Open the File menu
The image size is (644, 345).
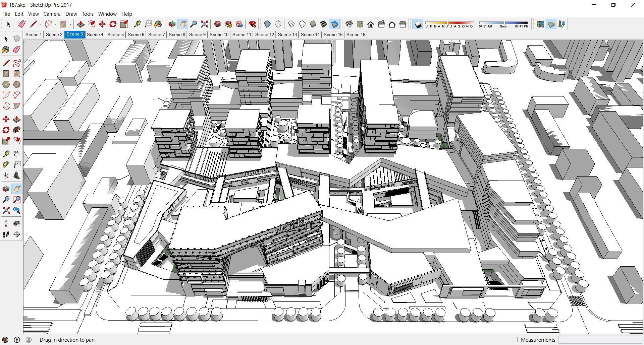click(6, 14)
